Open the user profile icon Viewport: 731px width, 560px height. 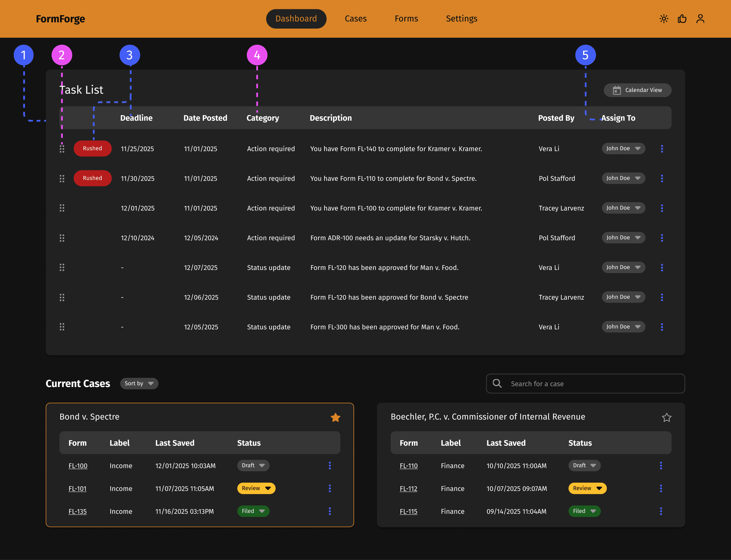700,19
